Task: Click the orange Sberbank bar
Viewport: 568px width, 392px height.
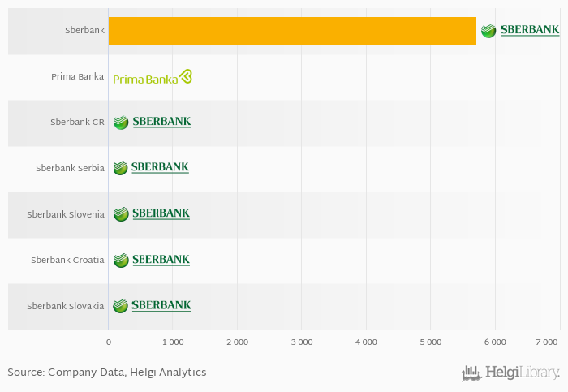Action: tap(292, 31)
